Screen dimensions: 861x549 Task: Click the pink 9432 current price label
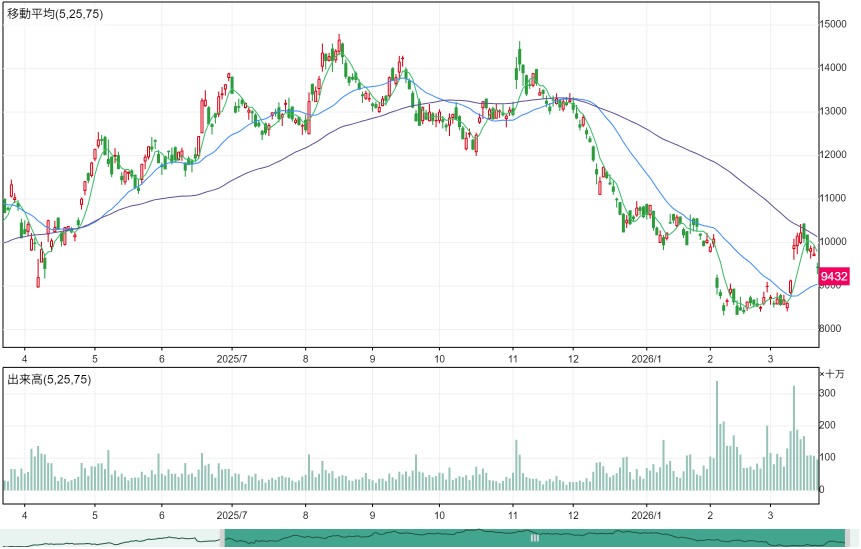[834, 276]
